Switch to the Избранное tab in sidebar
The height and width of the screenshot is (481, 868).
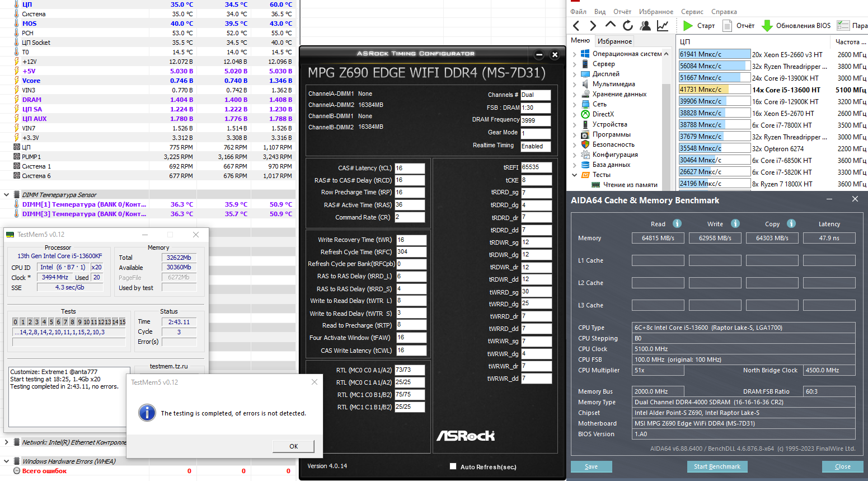point(614,41)
